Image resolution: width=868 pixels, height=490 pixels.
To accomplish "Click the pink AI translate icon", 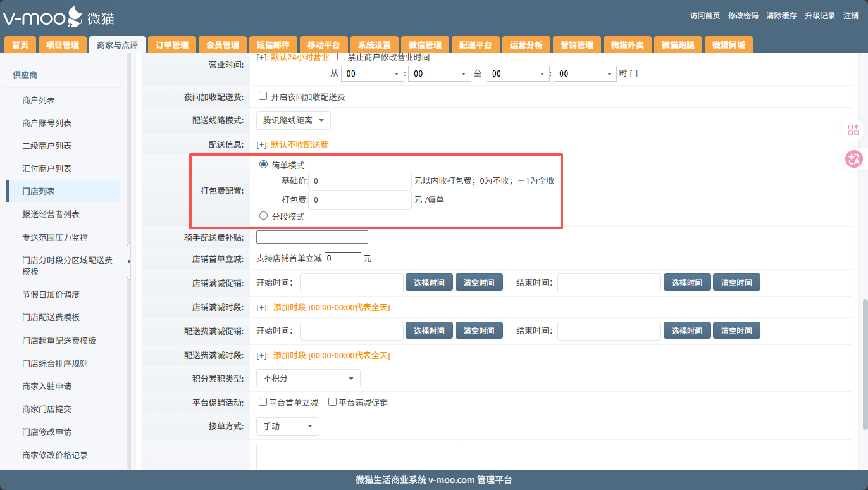I will coord(853,159).
